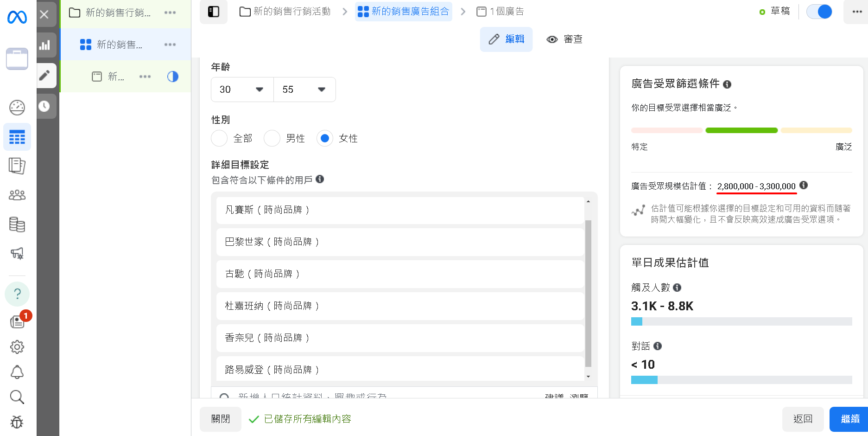Click the 草稿 draft status label
This screenshot has height=436, width=868.
[x=780, y=11]
